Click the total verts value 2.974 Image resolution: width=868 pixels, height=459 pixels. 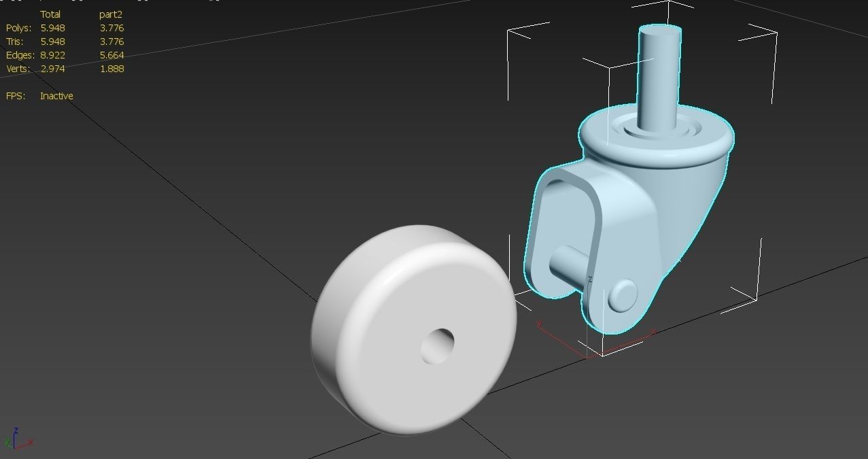pyautogui.click(x=53, y=69)
